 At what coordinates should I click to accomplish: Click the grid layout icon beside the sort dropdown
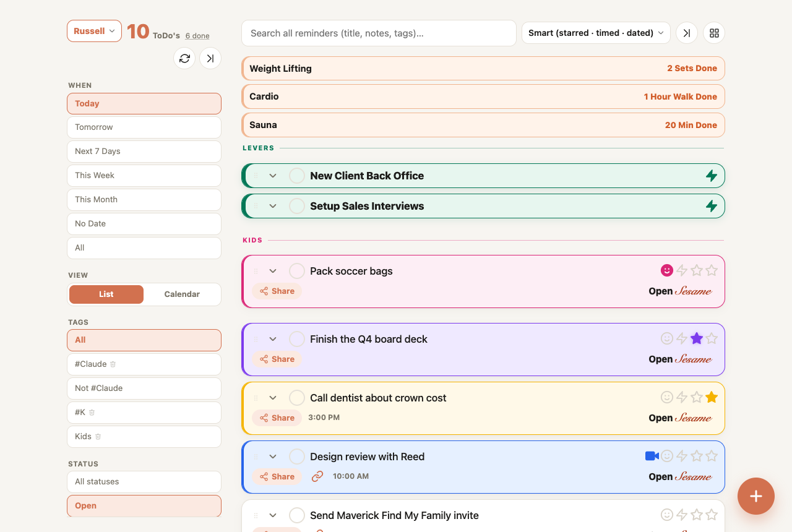[x=714, y=33]
